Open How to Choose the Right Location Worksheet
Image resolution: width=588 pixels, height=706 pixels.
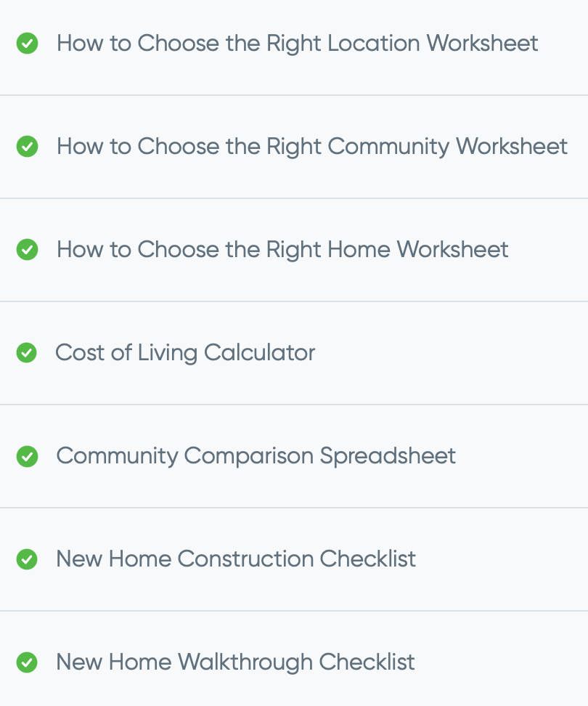click(297, 44)
